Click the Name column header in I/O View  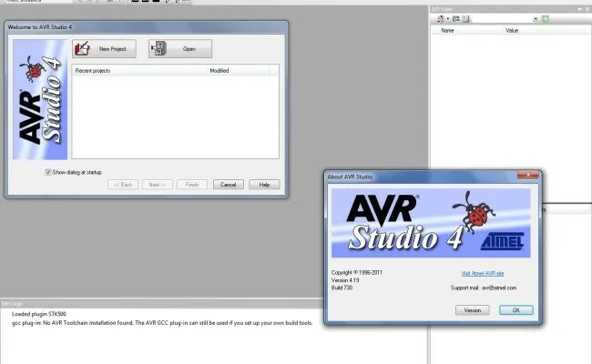pos(447,31)
